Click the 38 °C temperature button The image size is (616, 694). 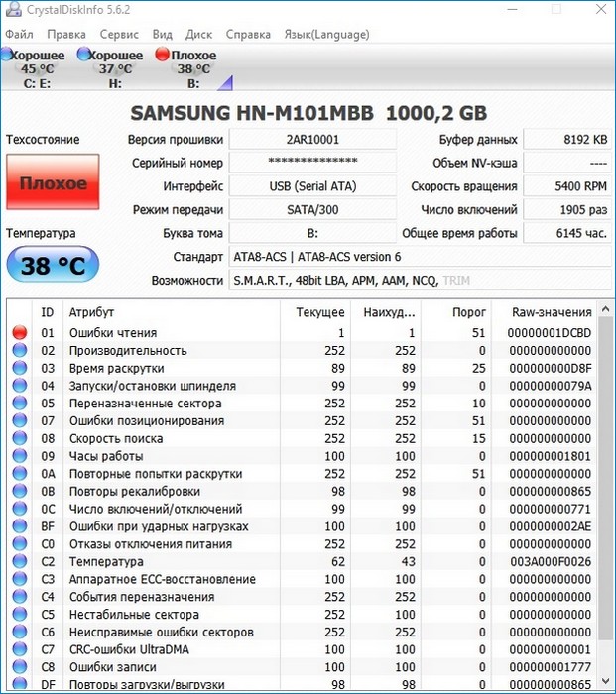(53, 265)
